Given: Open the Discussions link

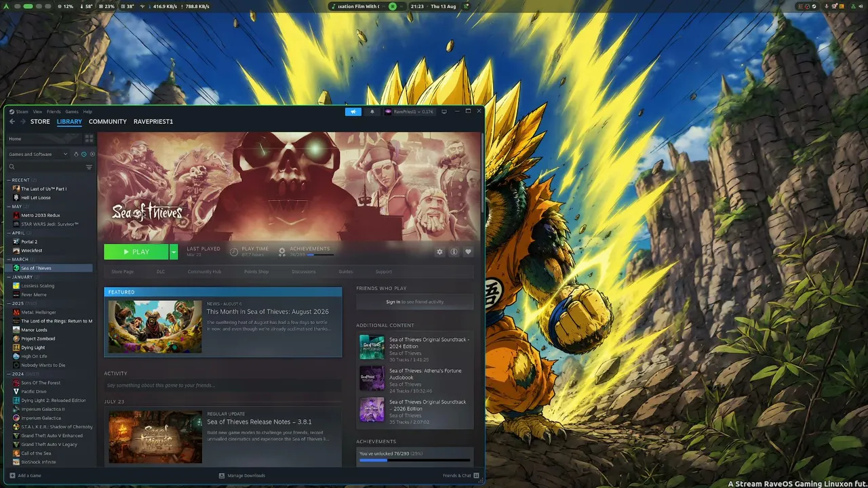Looking at the screenshot, I should pyautogui.click(x=304, y=272).
